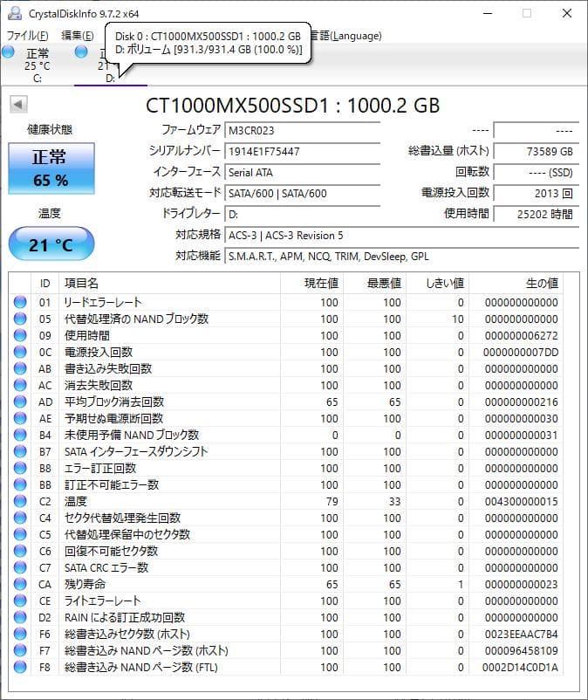588x700 pixels.
Task: Click the transfer mode field SATA/600 | SATA/600
Action: [302, 193]
